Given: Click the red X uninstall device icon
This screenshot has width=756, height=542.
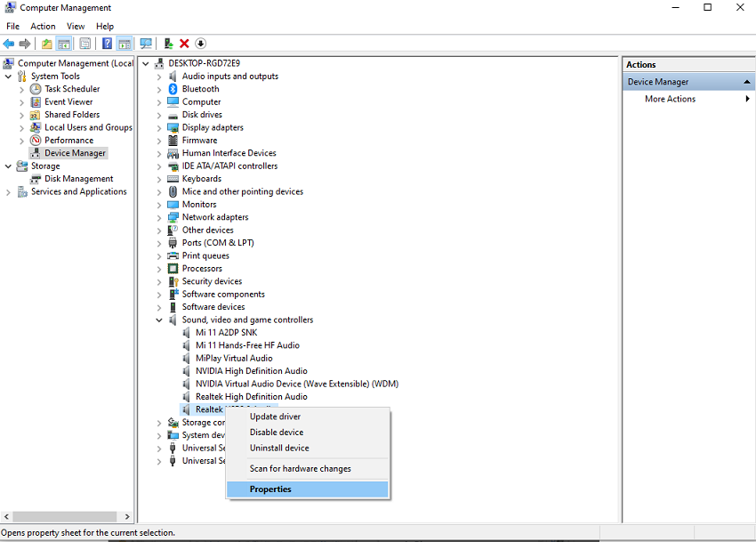Looking at the screenshot, I should [184, 44].
